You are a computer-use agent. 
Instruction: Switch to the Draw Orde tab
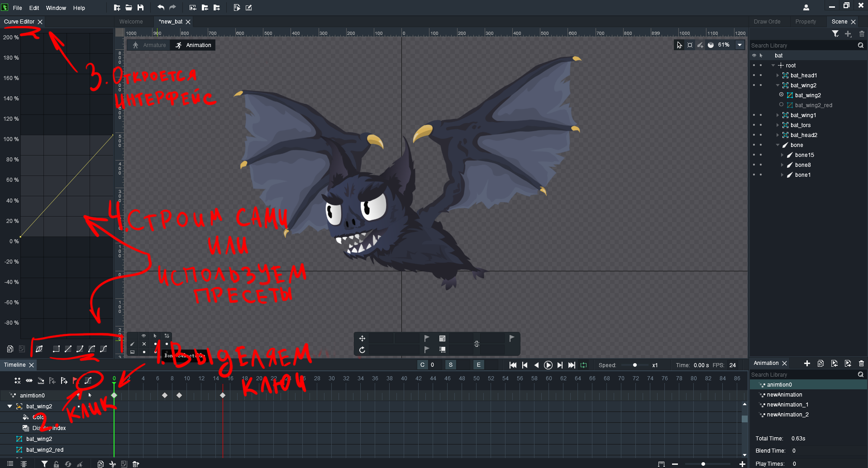tap(767, 22)
